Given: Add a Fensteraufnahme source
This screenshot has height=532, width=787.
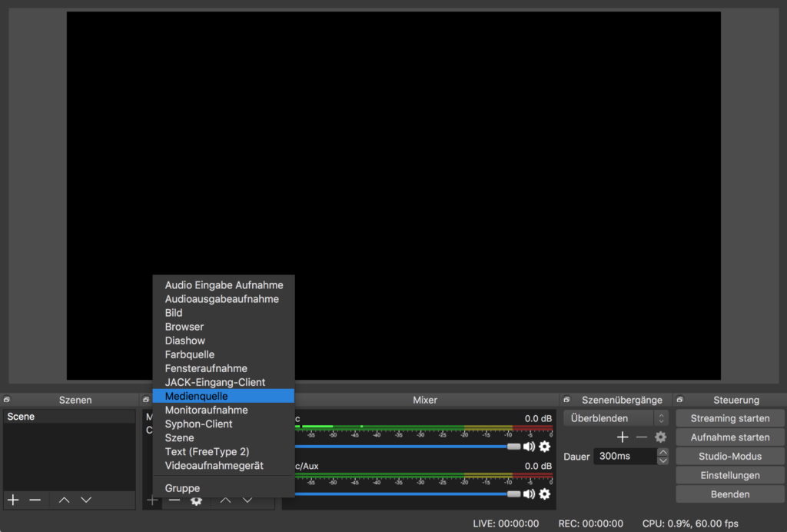Looking at the screenshot, I should [224, 368].
